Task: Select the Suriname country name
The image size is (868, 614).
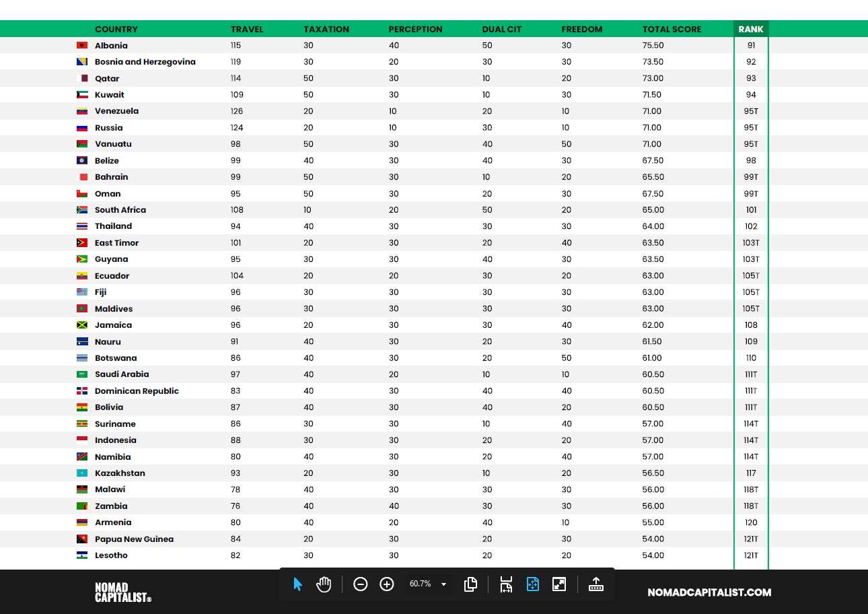Action: click(115, 424)
